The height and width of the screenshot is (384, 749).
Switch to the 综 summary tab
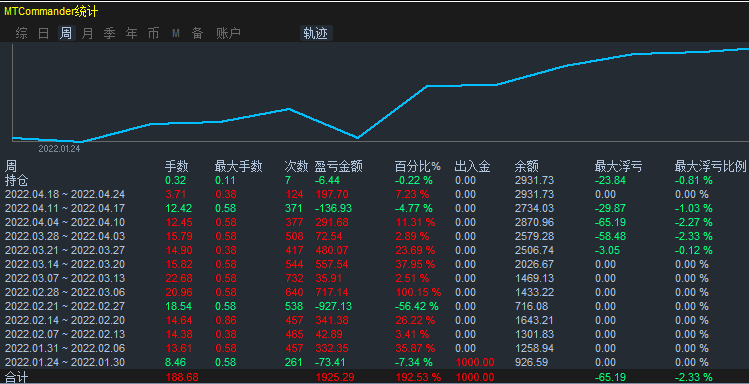[21, 33]
